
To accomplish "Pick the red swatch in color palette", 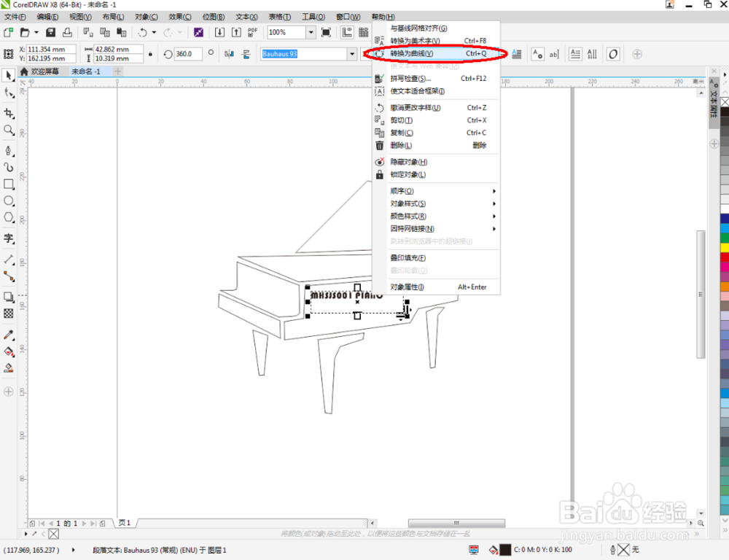I will (x=725, y=257).
